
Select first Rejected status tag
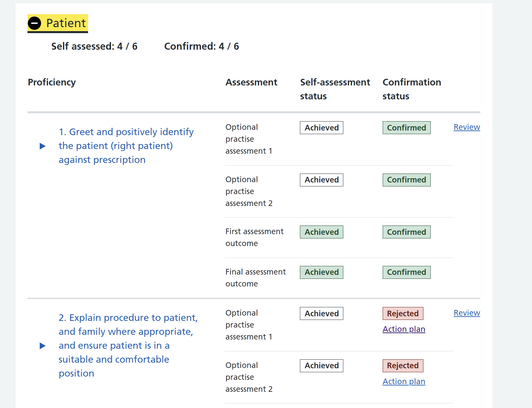coord(403,314)
